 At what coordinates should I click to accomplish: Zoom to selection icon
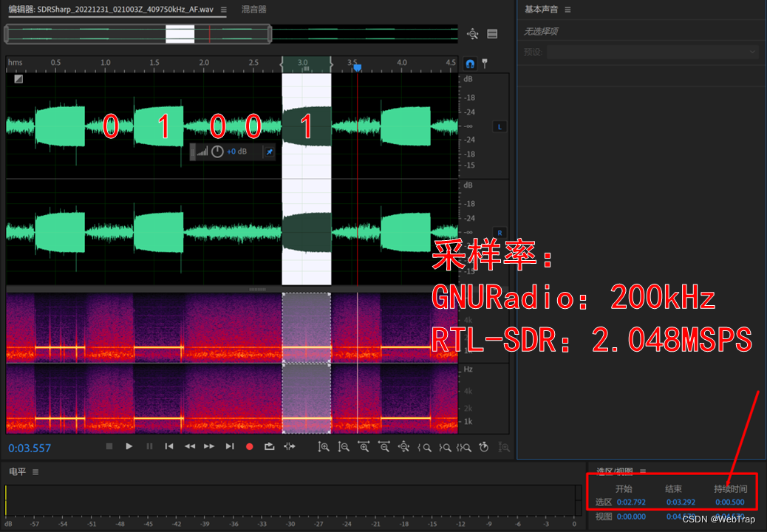[x=464, y=447]
